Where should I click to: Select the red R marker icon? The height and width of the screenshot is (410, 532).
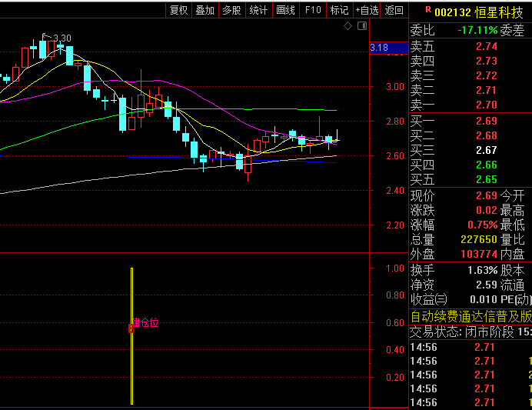(428, 10)
